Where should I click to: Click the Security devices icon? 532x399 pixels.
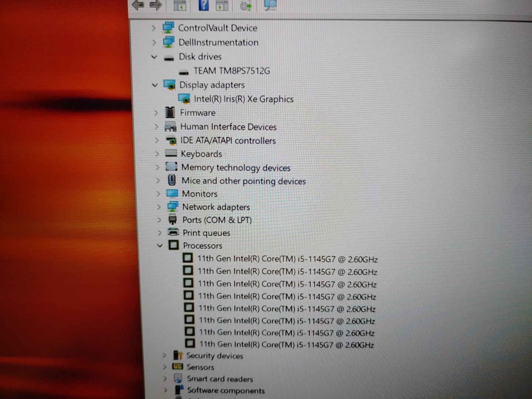pyautogui.click(x=178, y=355)
